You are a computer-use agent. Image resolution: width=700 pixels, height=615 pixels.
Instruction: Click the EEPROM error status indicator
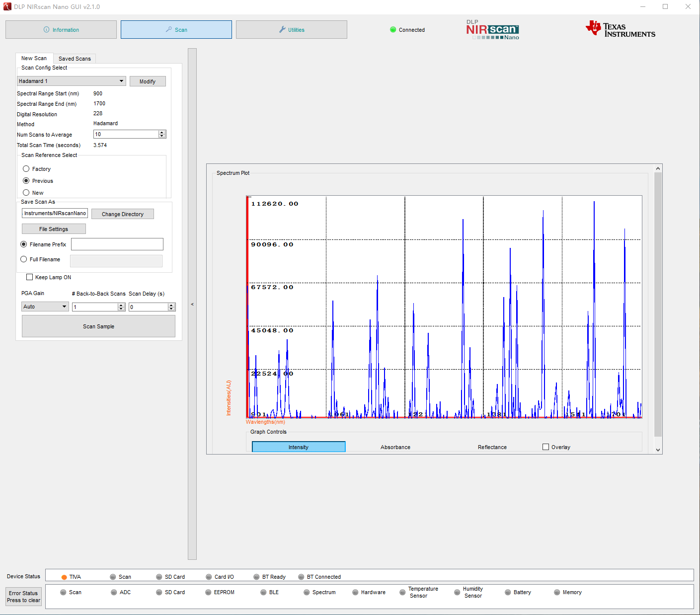coord(208,592)
